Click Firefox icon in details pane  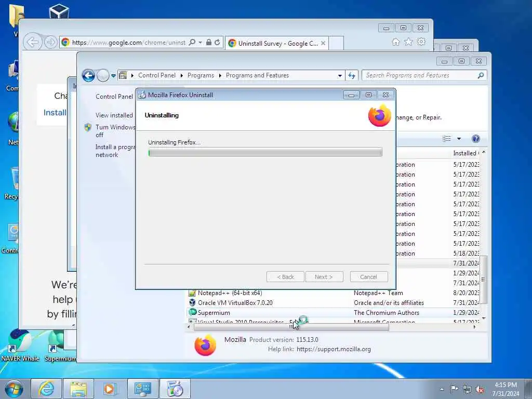point(205,345)
